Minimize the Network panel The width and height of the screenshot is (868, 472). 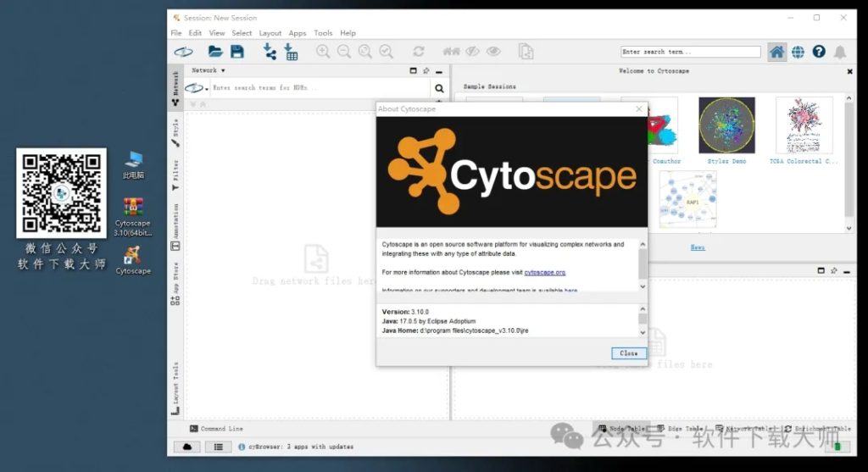point(439,71)
